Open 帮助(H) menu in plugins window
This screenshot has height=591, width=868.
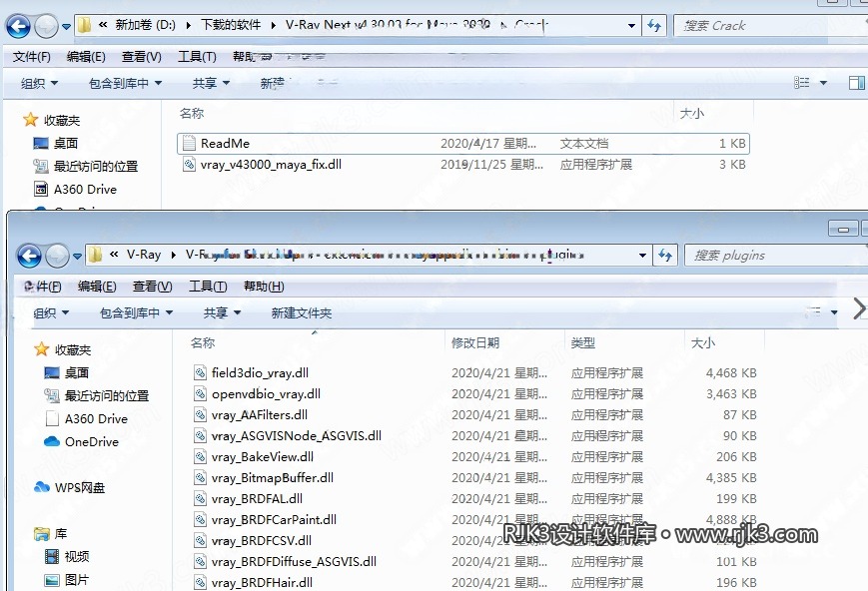click(x=264, y=287)
